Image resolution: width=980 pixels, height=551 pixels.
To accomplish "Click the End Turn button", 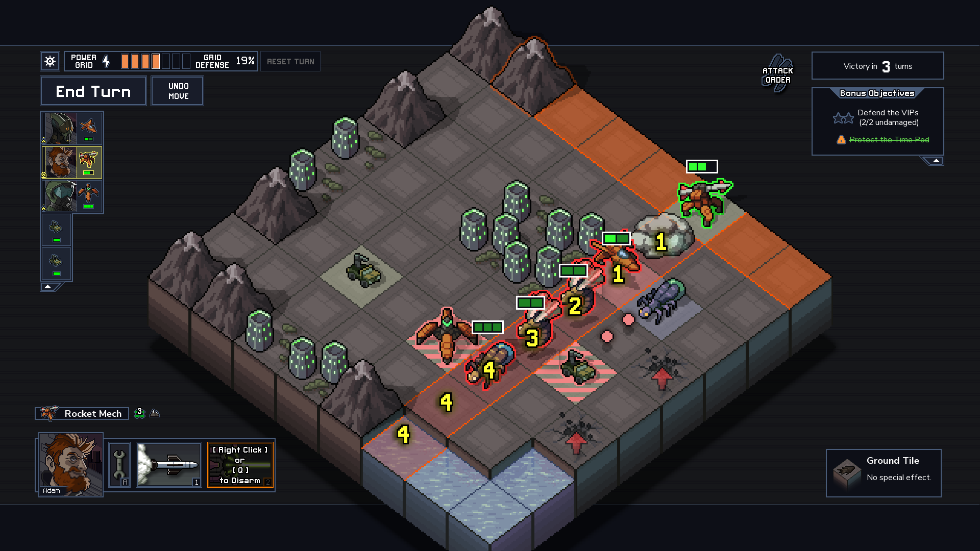I will (x=93, y=91).
